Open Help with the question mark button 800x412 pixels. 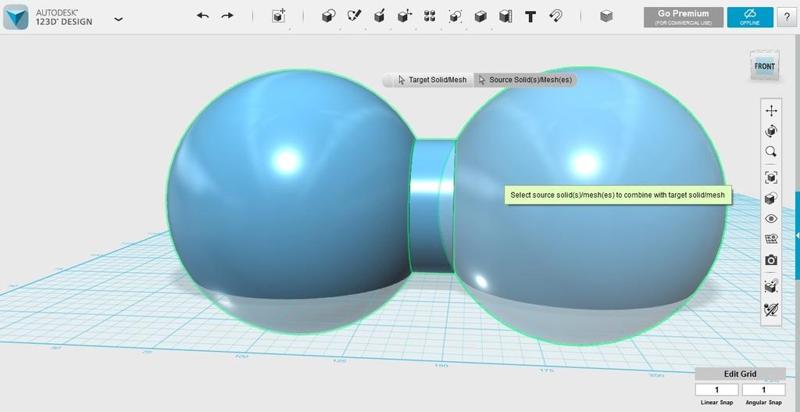(786, 17)
